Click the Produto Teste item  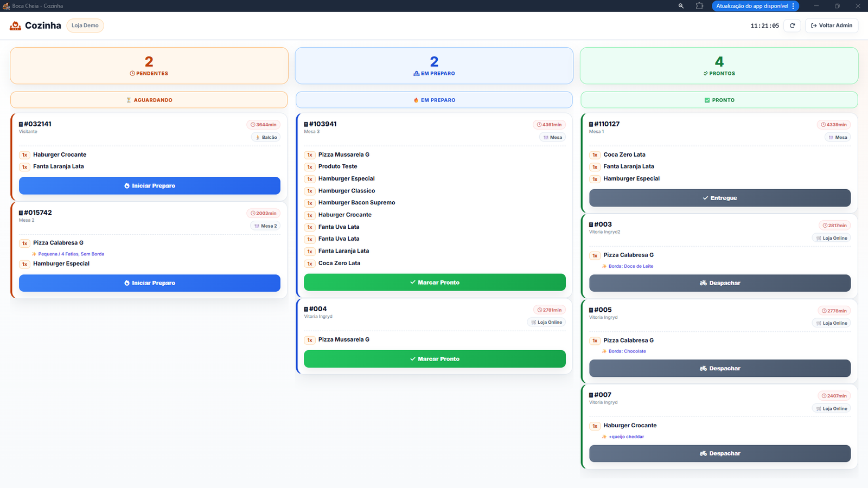[x=337, y=166]
